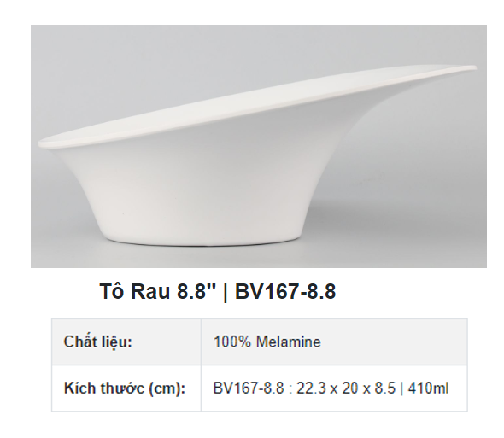504x438 pixels.
Task: Click the word Melamine in the table
Action: [289, 342]
